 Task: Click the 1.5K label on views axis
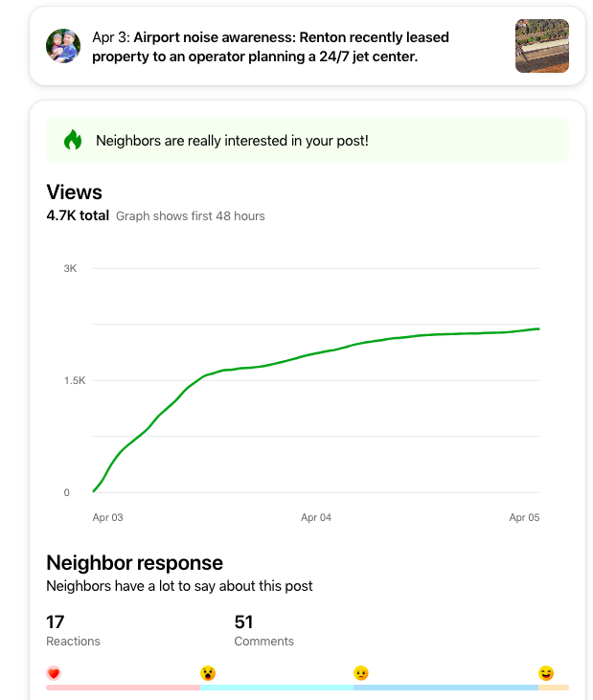tap(75, 380)
